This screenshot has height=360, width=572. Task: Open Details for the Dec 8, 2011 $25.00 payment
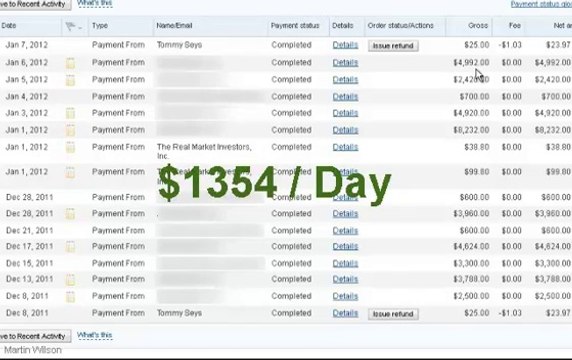point(345,313)
